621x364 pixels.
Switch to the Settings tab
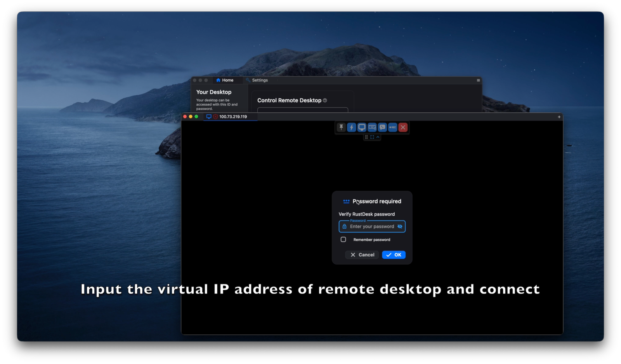pos(257,80)
